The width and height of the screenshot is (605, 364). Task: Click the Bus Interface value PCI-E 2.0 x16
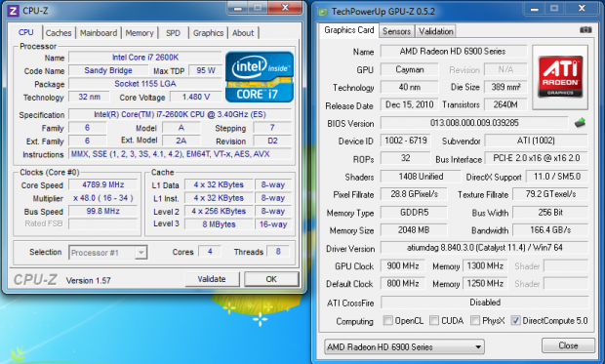(537, 158)
